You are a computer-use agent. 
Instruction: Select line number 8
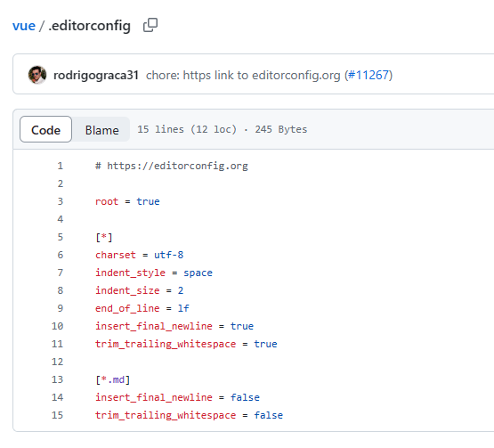click(x=60, y=290)
